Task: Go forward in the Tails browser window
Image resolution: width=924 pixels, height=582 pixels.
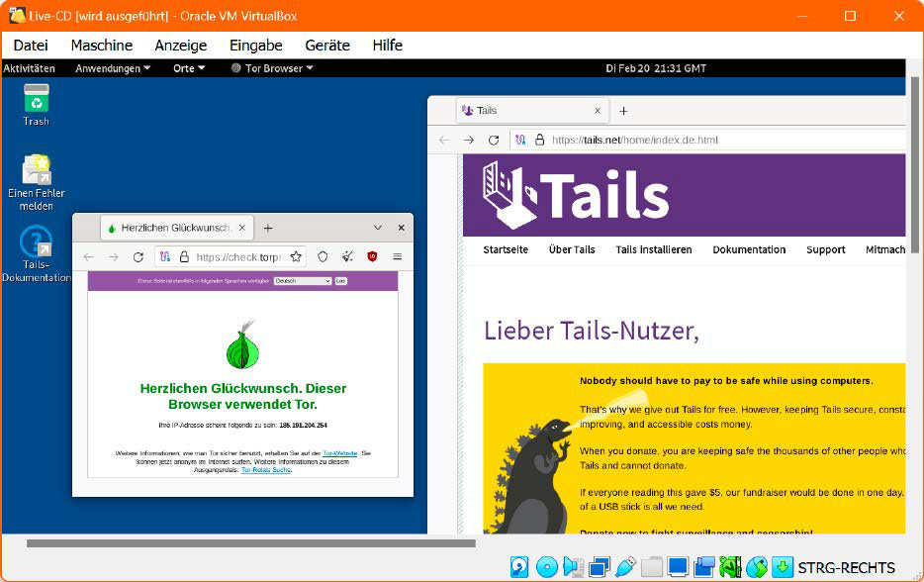Action: coord(469,140)
